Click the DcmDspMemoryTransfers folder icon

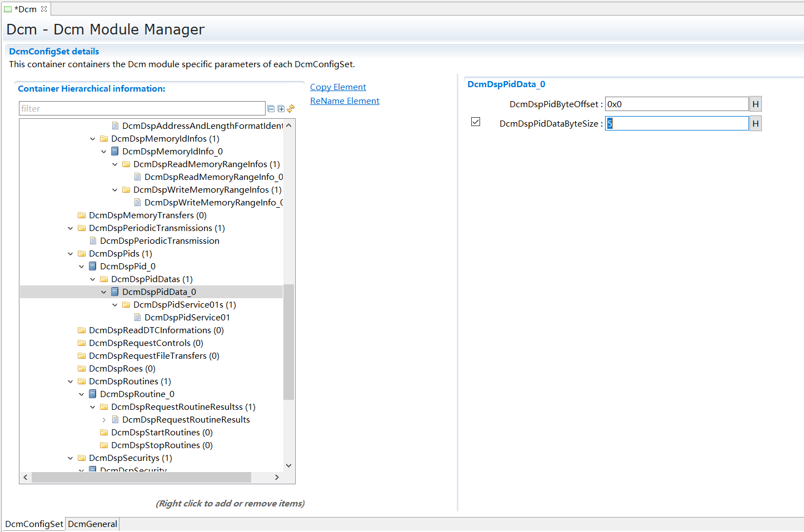(82, 215)
